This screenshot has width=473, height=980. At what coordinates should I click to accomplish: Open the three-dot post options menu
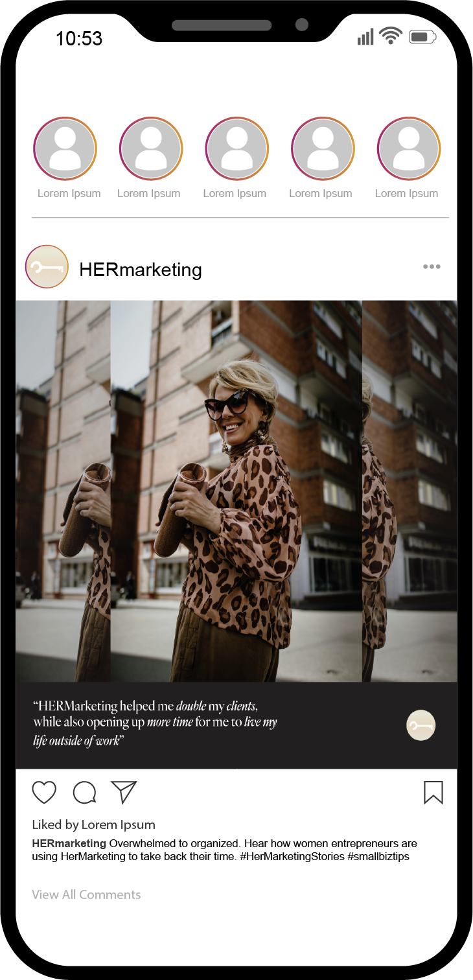(x=432, y=266)
